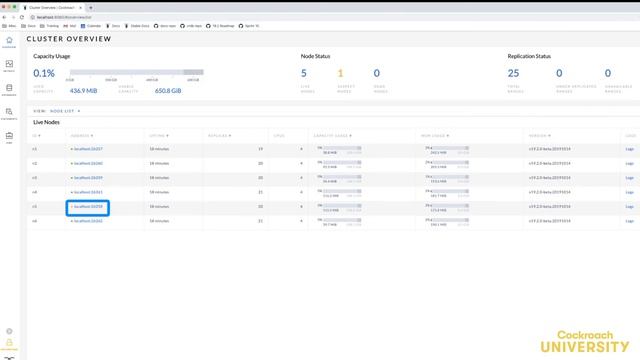The height and width of the screenshot is (360, 640).
Task: Open the Sprint GitHub bookmark
Action: 249,26
